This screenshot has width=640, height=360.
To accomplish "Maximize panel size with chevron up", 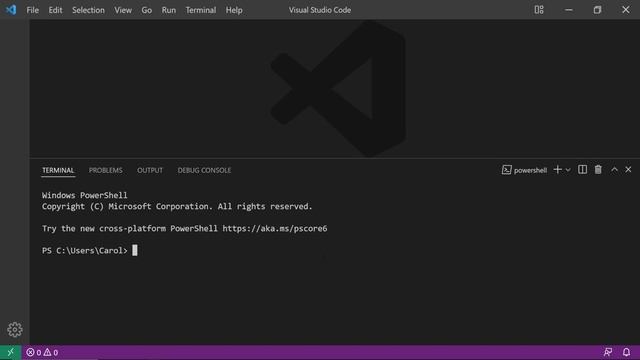I will coord(614,169).
